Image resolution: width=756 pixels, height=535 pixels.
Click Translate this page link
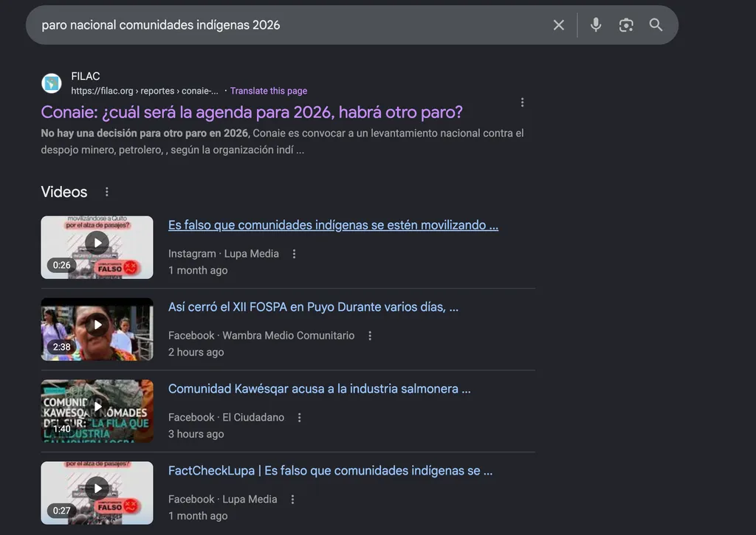269,91
